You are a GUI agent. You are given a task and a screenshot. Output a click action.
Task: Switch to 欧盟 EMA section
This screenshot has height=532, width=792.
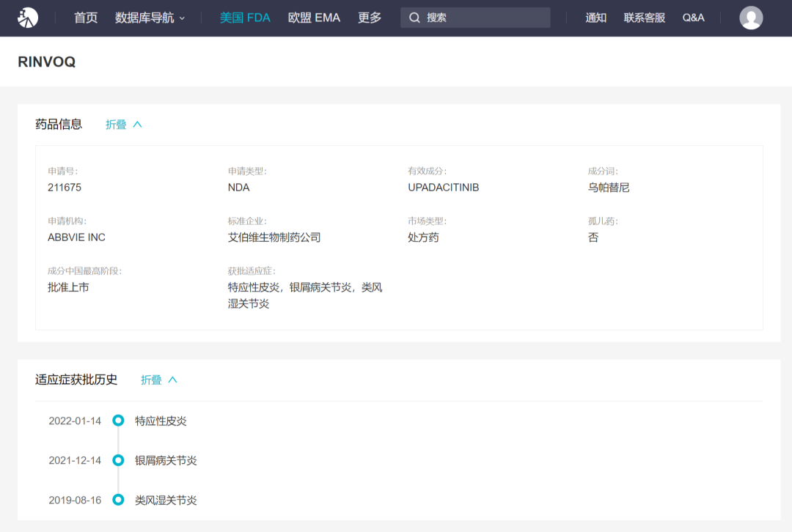[314, 18]
